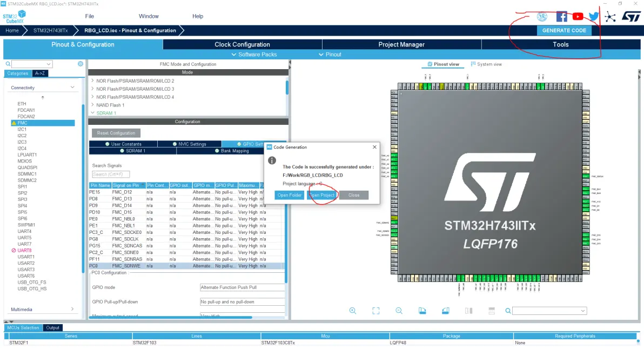Rotate the chip view clockwise
Image resolution: width=644 pixels, height=349 pixels.
tap(422, 311)
